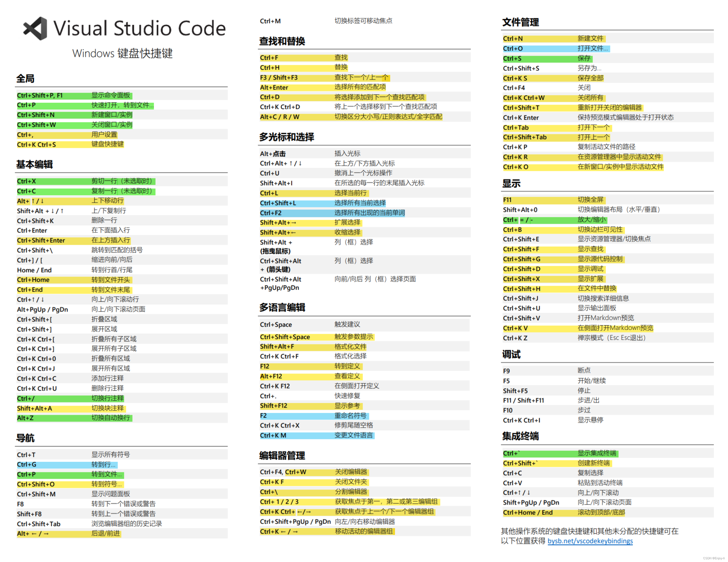Click the 'Ctrl+Shift+G' source control shortcut
Viewport: 728px width, 562px height.
pos(522,259)
